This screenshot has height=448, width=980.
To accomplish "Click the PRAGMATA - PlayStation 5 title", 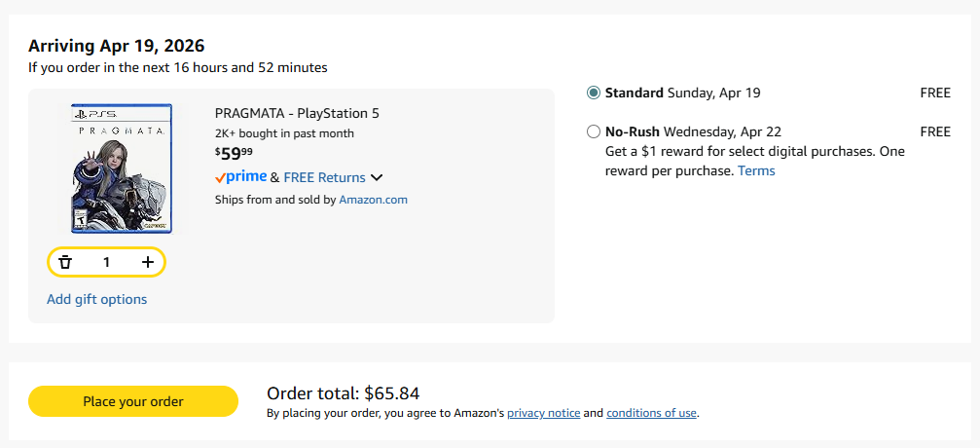I will click(x=297, y=113).
